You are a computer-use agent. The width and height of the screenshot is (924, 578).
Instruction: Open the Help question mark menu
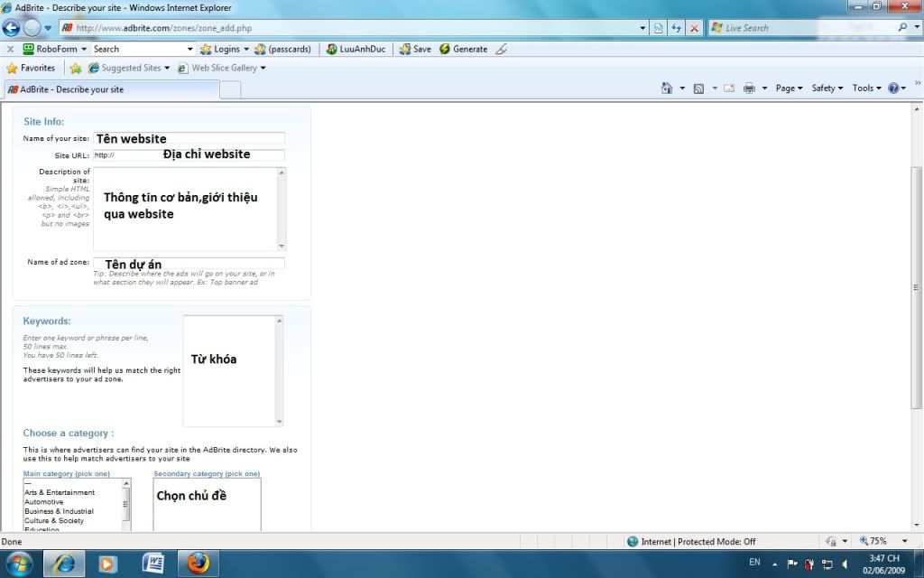pos(897,88)
